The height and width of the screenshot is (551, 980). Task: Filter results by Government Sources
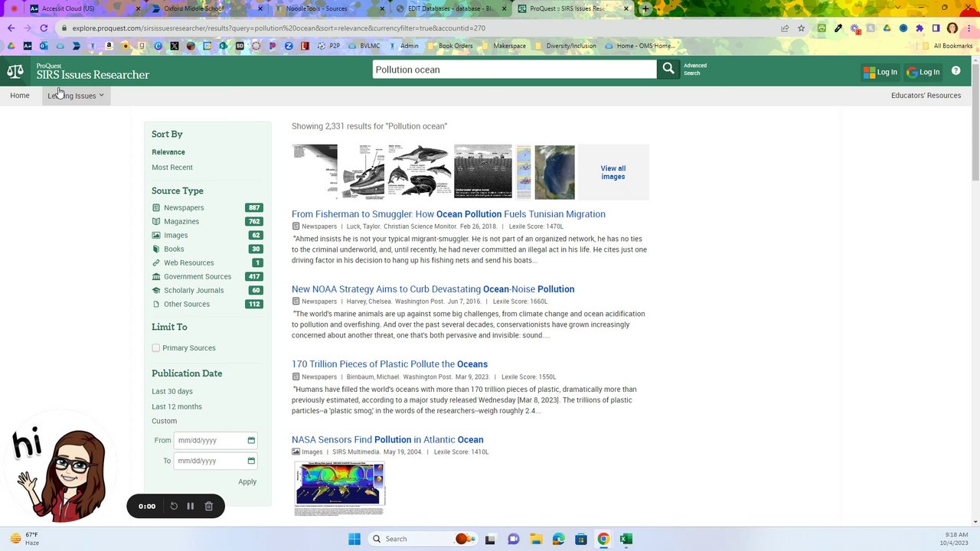point(198,276)
